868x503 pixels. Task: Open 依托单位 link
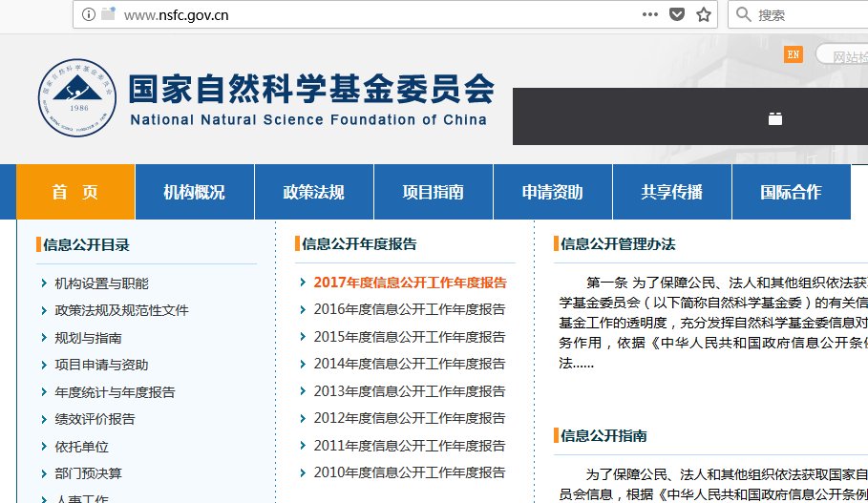81,447
